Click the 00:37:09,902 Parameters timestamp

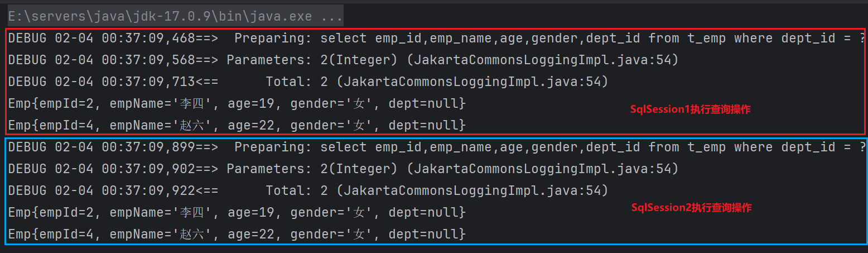(148, 169)
